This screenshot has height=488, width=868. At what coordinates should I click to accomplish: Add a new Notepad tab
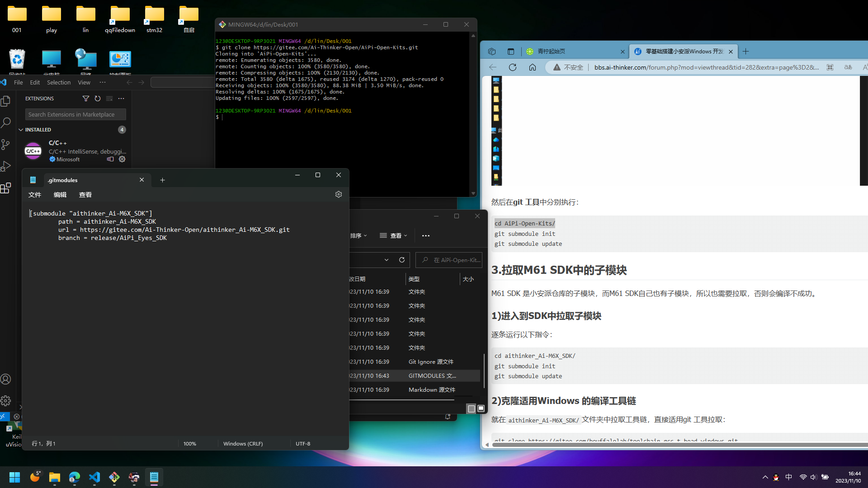click(162, 180)
